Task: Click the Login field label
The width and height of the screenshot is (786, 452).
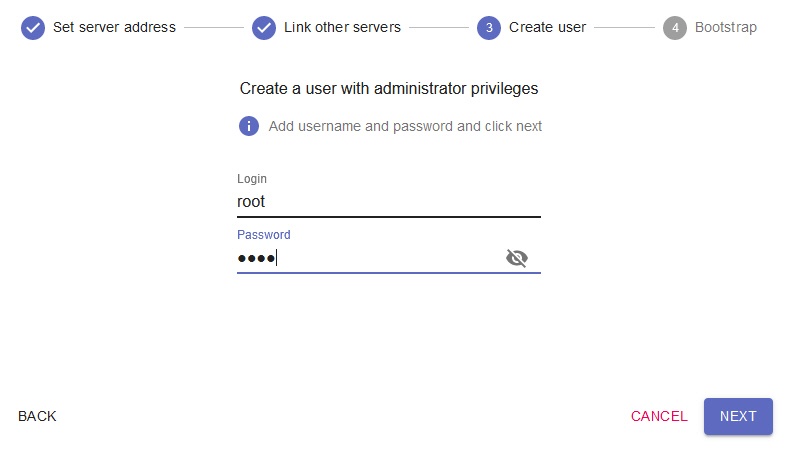Action: coord(252,179)
